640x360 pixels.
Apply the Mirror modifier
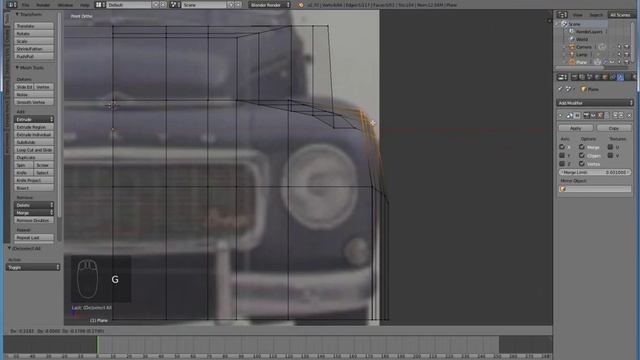point(576,128)
